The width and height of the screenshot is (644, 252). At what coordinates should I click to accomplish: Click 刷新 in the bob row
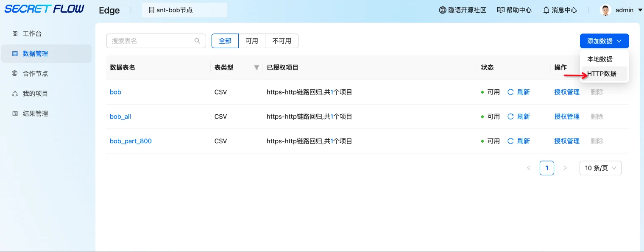(x=524, y=92)
